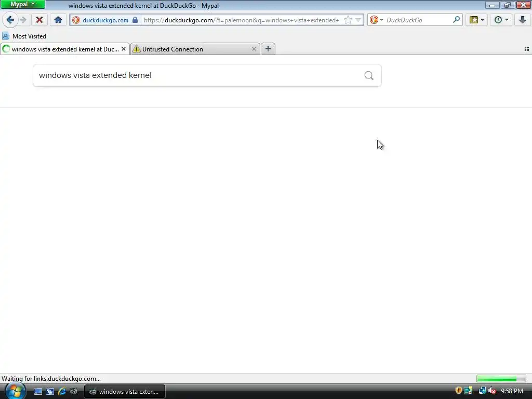Bookmark this page with the star icon
Image resolution: width=532 pixels, height=399 pixels.
coord(348,20)
